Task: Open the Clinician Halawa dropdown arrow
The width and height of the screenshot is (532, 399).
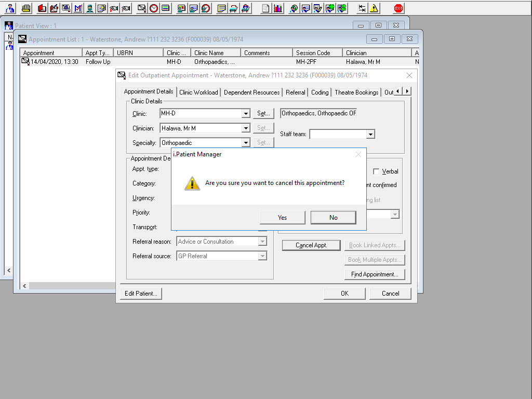Action: (x=246, y=128)
